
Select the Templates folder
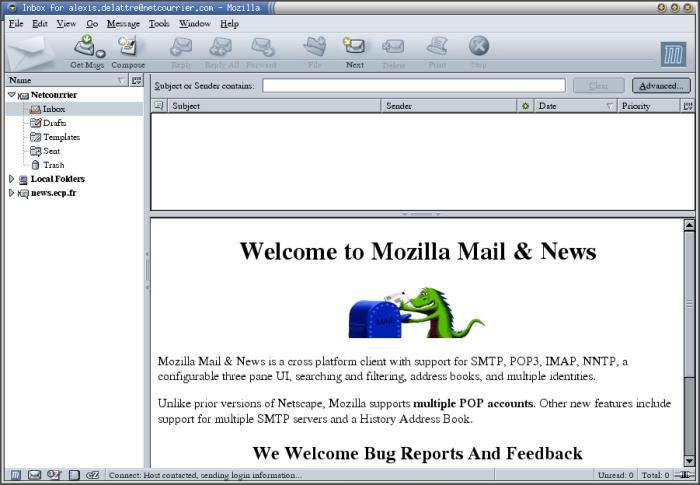pos(74,137)
